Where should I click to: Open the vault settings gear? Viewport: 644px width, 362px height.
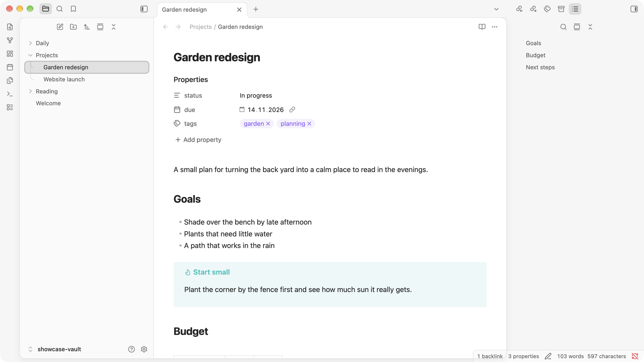[x=144, y=349]
